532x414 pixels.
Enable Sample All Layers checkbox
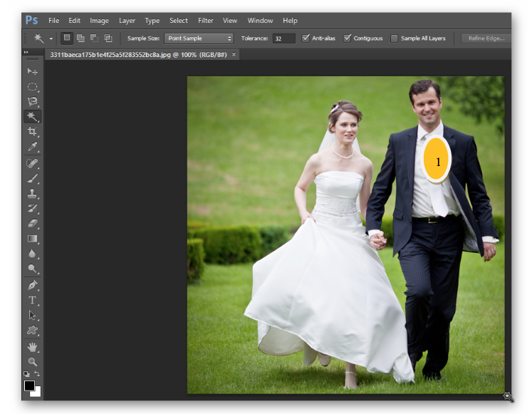click(x=395, y=38)
